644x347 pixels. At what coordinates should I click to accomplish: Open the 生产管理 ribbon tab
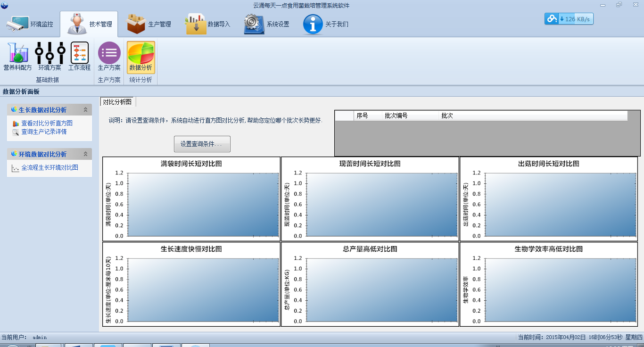149,25
